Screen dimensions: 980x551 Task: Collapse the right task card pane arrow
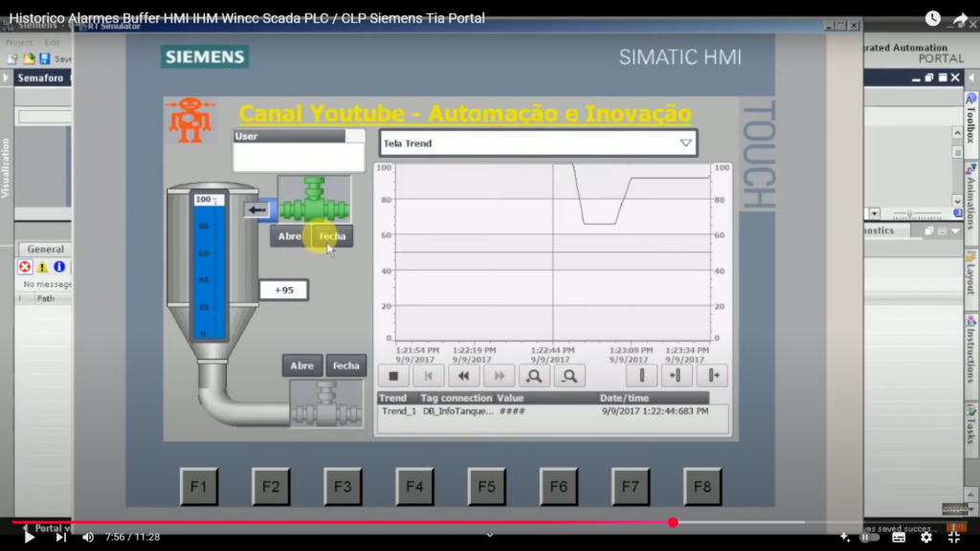pyautogui.click(x=971, y=78)
